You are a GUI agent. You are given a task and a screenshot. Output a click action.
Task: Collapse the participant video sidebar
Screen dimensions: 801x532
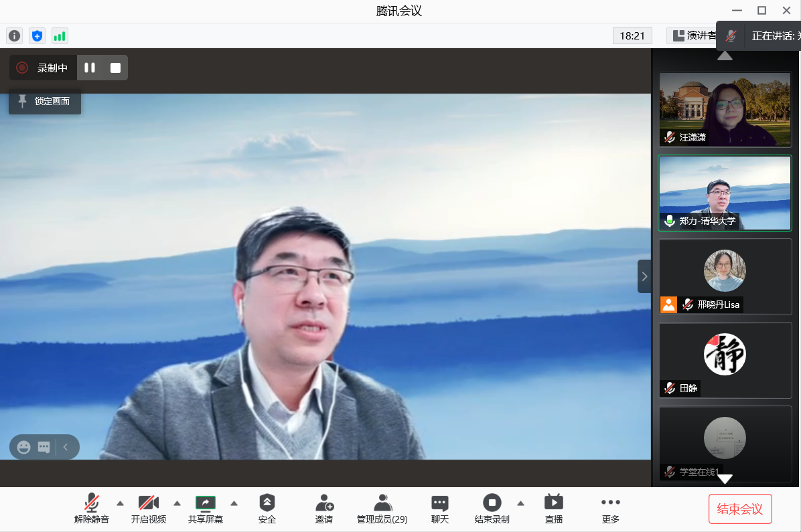coord(644,276)
